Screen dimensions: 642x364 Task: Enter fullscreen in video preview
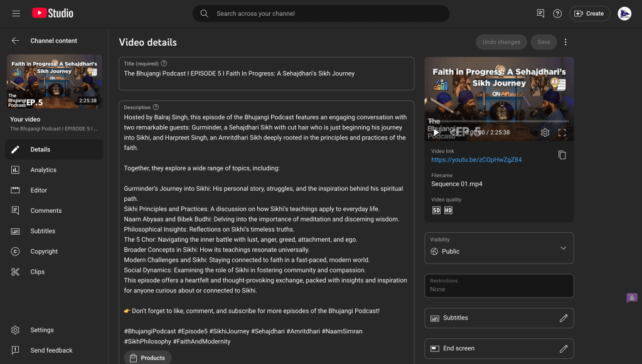562,132
